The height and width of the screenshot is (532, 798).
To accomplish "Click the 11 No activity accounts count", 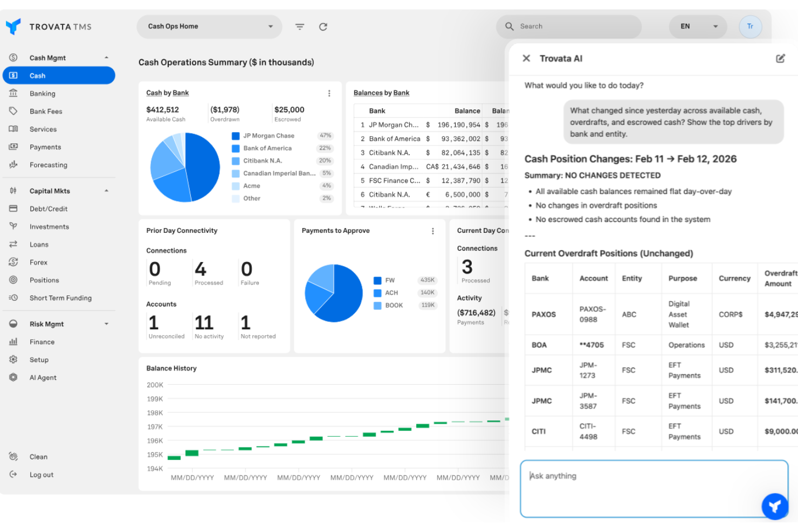I will point(204,322).
